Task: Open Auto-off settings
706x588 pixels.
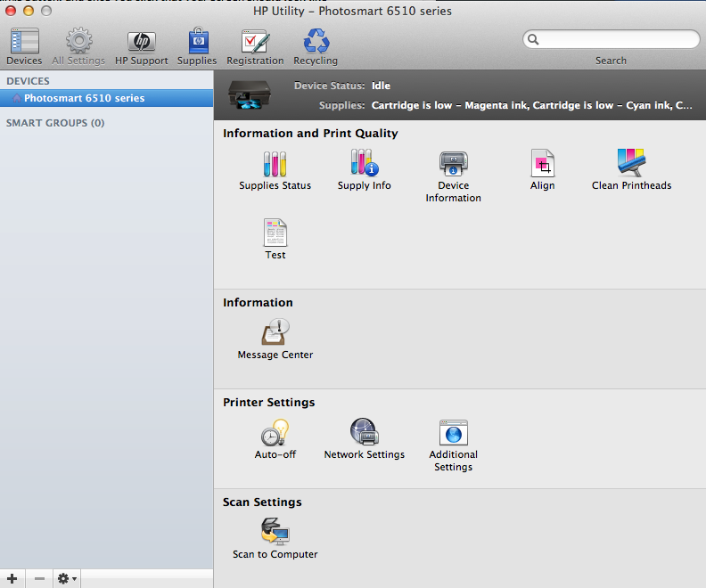Action: tap(275, 433)
